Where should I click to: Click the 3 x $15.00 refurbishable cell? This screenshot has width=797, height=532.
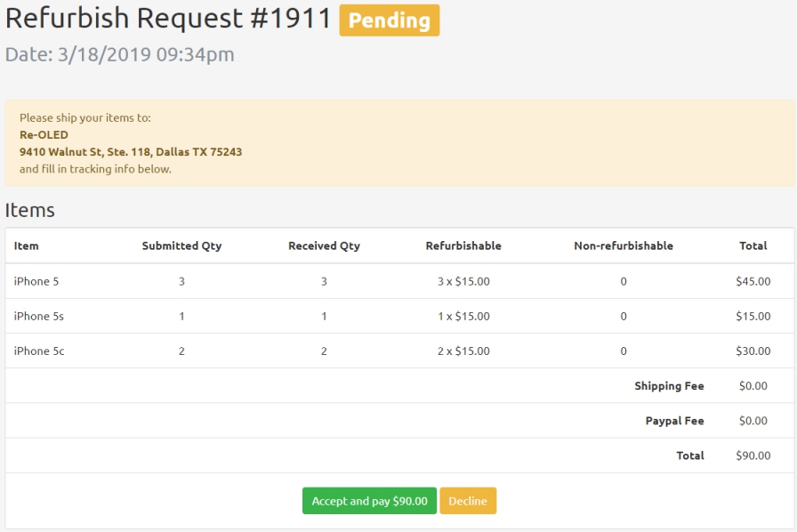(x=463, y=281)
